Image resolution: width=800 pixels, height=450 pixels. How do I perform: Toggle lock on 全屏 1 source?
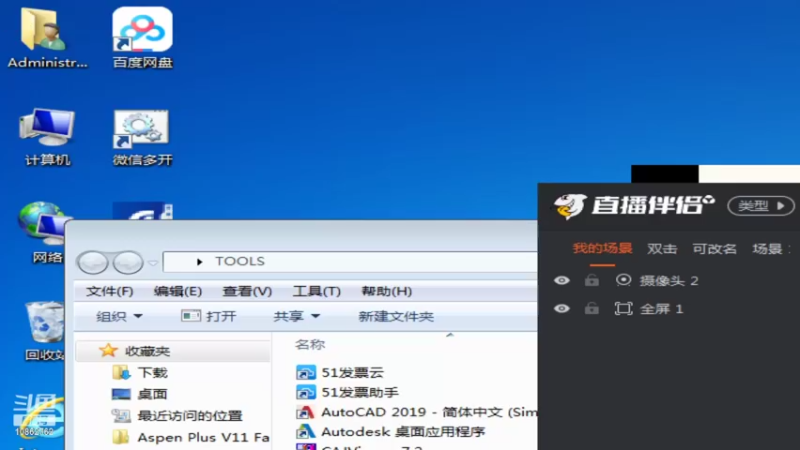point(592,308)
